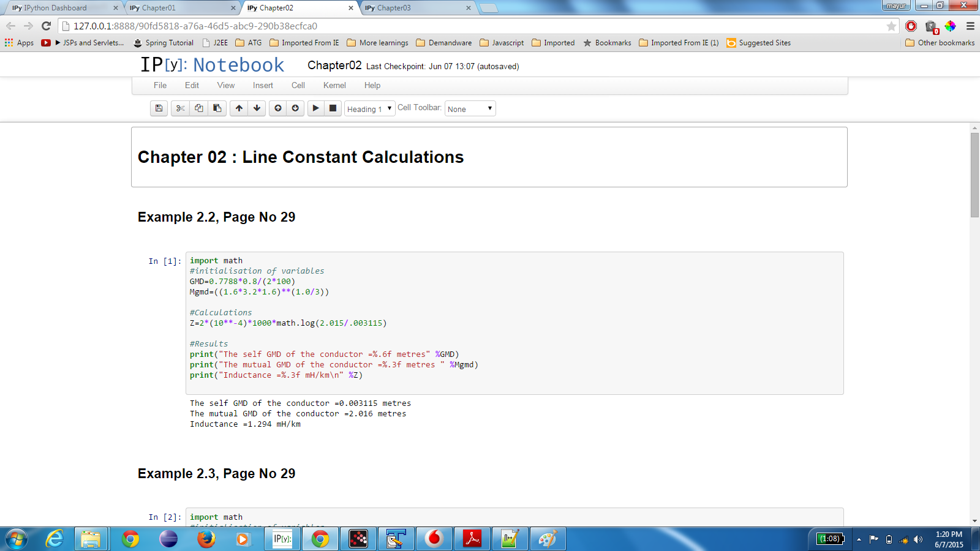Paste cell below using toolbar icon
This screenshot has width=980, height=551.
click(217, 108)
